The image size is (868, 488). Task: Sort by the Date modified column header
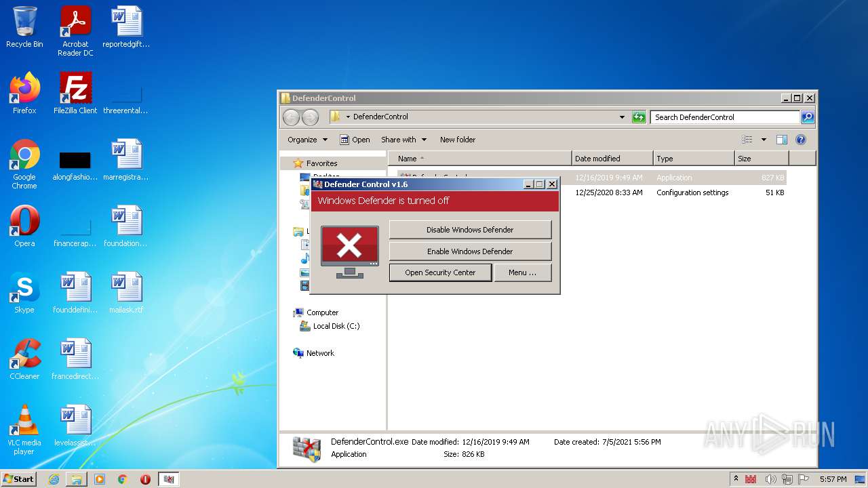(x=612, y=159)
